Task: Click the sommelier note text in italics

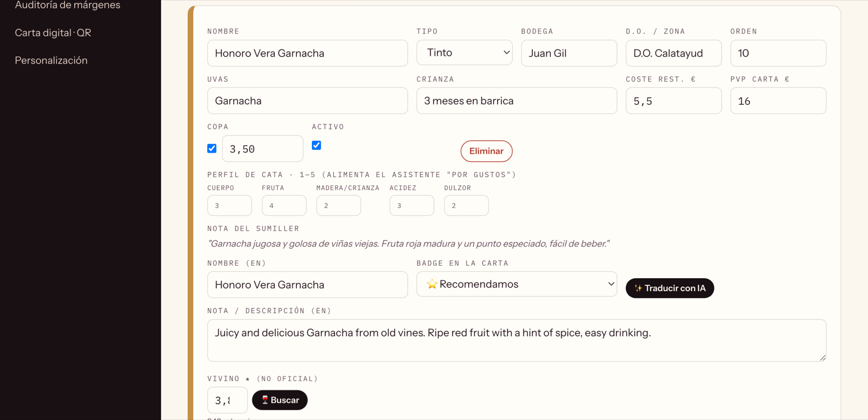Action: click(x=409, y=244)
